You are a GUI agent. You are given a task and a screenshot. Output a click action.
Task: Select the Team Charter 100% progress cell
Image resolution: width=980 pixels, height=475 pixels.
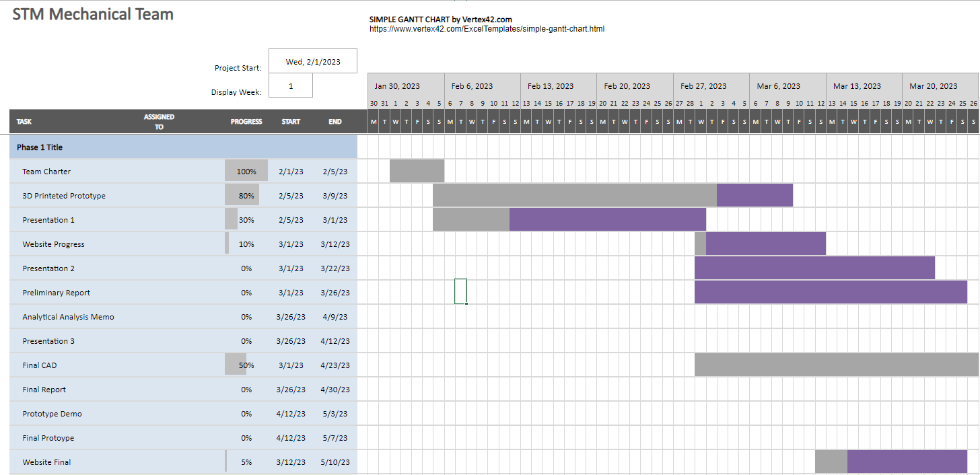pos(246,172)
